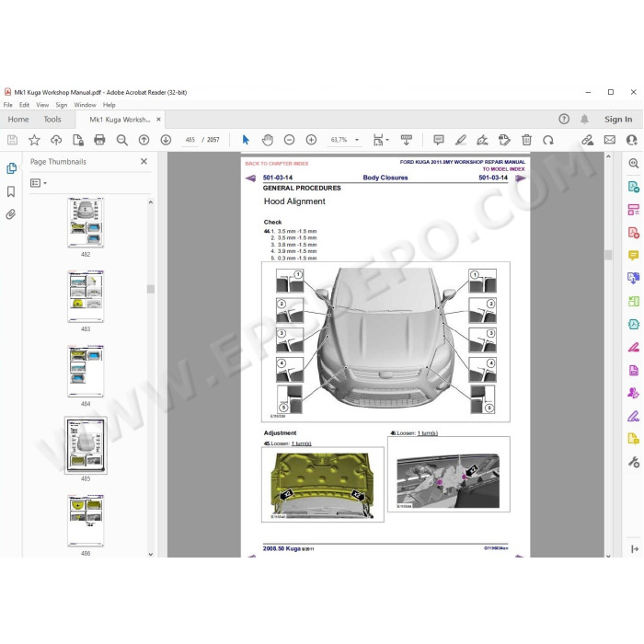Select page 483 thumbnail
Screen dimensions: 644x644
(x=86, y=296)
